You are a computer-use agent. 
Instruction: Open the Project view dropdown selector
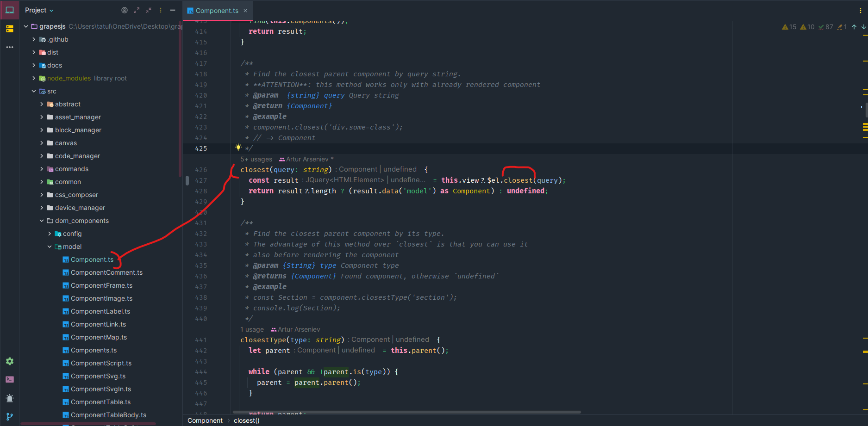click(x=39, y=10)
